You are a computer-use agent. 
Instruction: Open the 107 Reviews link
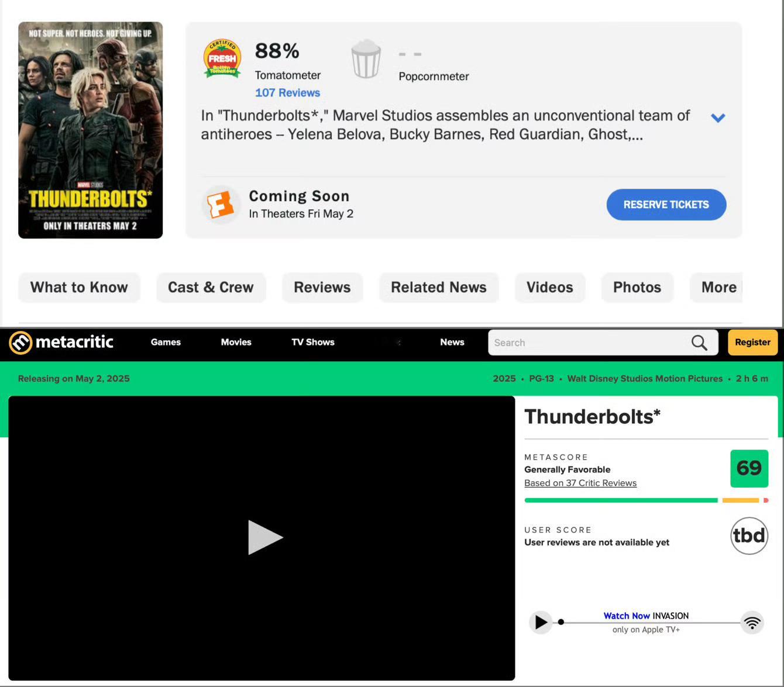pyautogui.click(x=287, y=92)
